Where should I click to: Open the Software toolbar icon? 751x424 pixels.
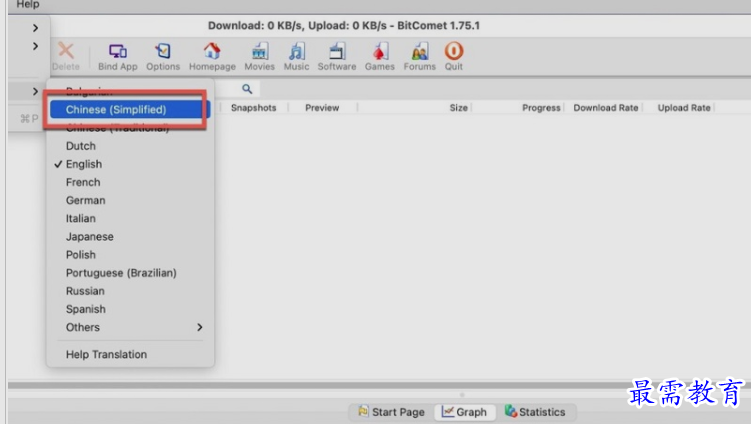pos(337,57)
